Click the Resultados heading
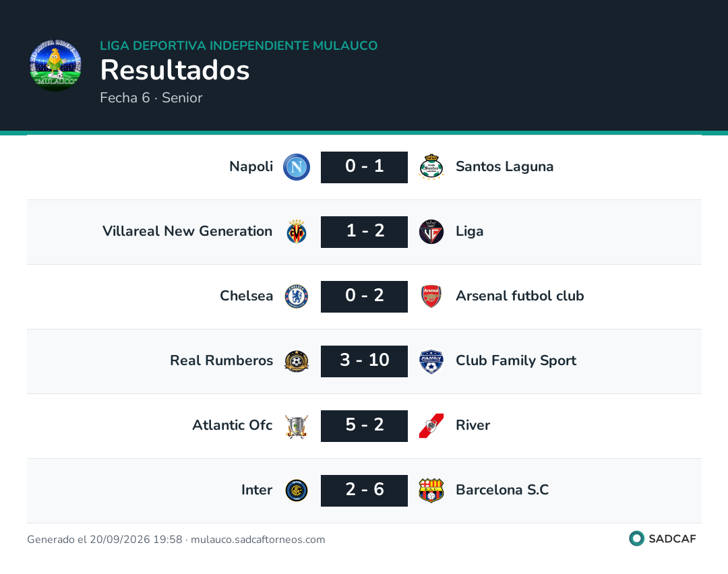728x574 pixels. point(175,70)
